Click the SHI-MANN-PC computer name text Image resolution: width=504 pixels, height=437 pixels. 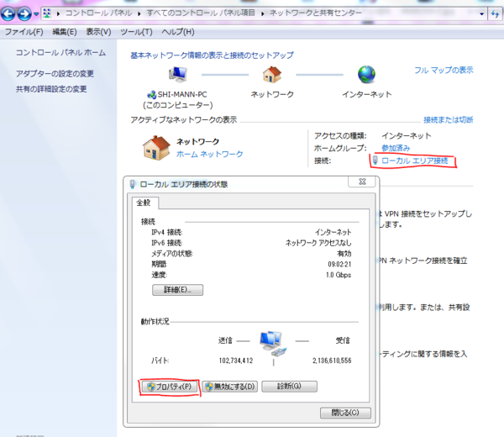(x=182, y=94)
